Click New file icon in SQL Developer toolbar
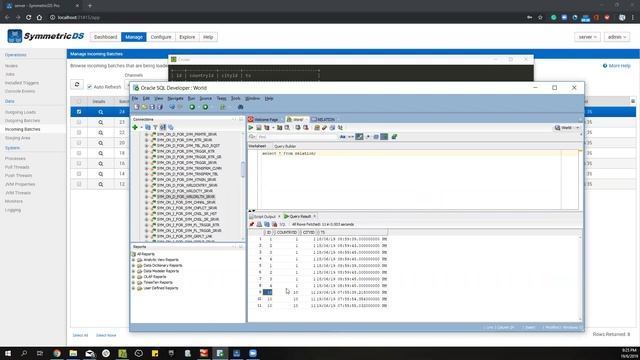Image resolution: width=640 pixels, height=360 pixels. point(137,107)
